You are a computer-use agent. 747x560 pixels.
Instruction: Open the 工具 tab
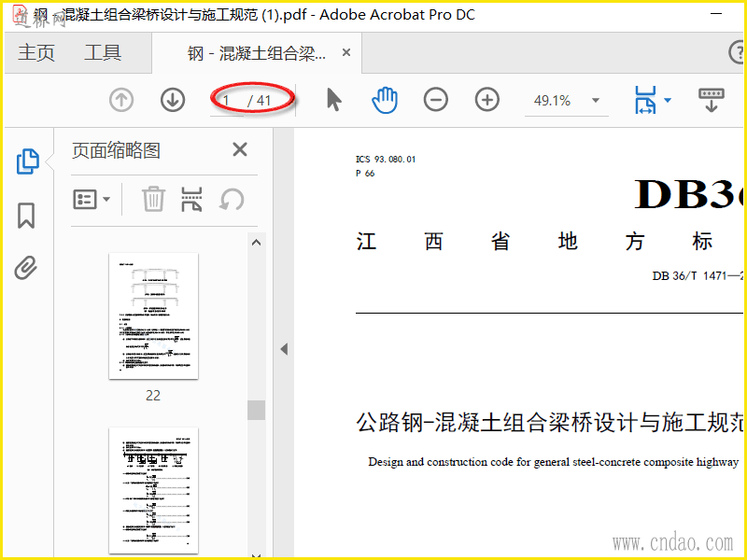pyautogui.click(x=103, y=52)
